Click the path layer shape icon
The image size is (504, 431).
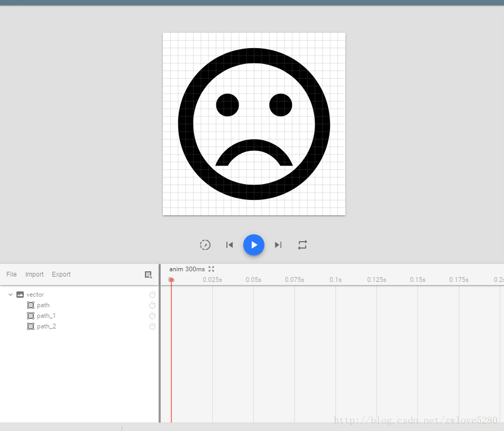click(31, 305)
